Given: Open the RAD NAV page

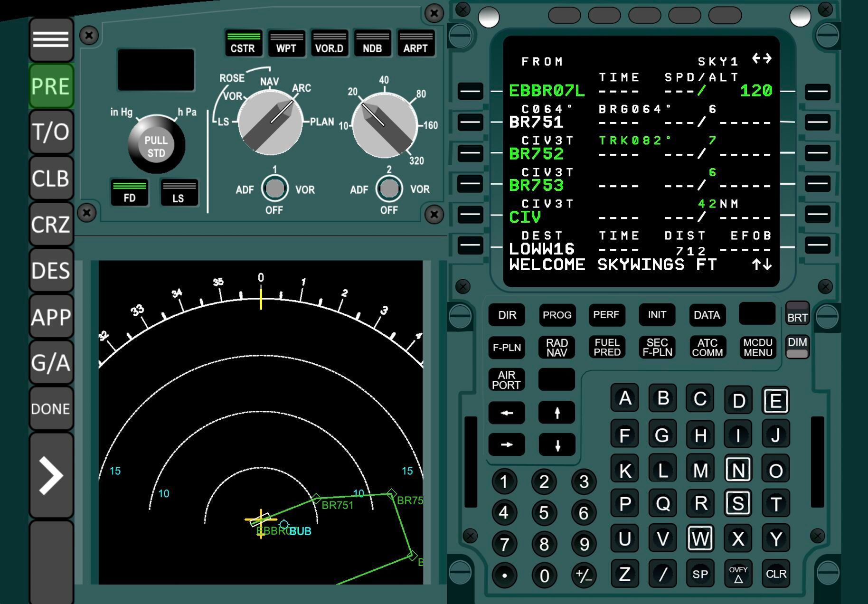Looking at the screenshot, I should point(557,348).
